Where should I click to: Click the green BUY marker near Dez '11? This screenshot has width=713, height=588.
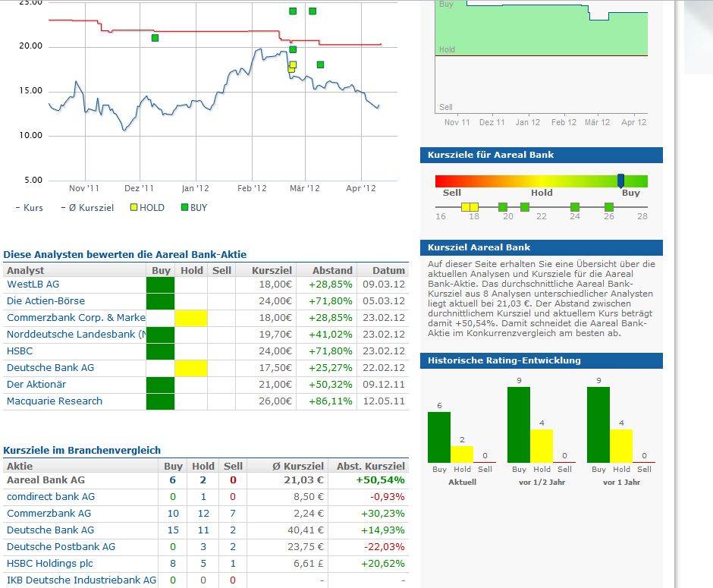point(155,38)
